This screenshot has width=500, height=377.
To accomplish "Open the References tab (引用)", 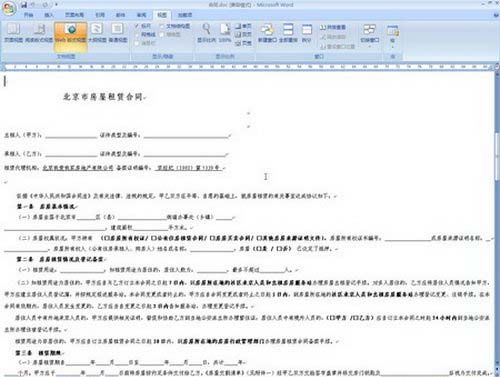I will click(100, 15).
